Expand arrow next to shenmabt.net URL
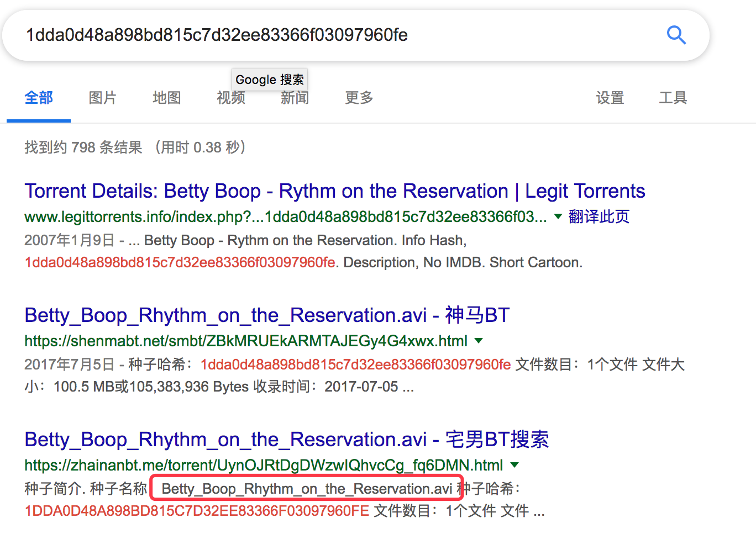Image resolution: width=756 pixels, height=539 pixels. pyautogui.click(x=479, y=341)
